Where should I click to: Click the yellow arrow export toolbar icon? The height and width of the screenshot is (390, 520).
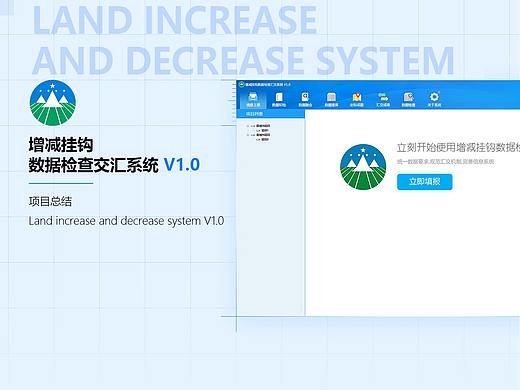click(383, 97)
